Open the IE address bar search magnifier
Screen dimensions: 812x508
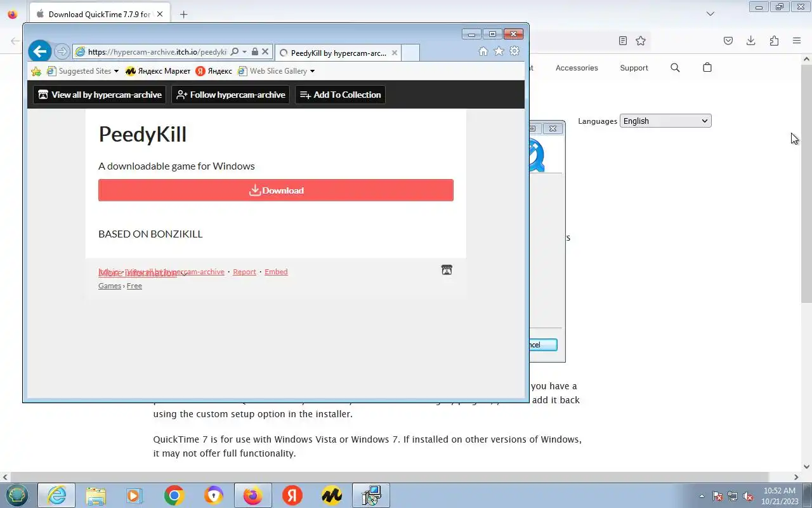(234, 52)
